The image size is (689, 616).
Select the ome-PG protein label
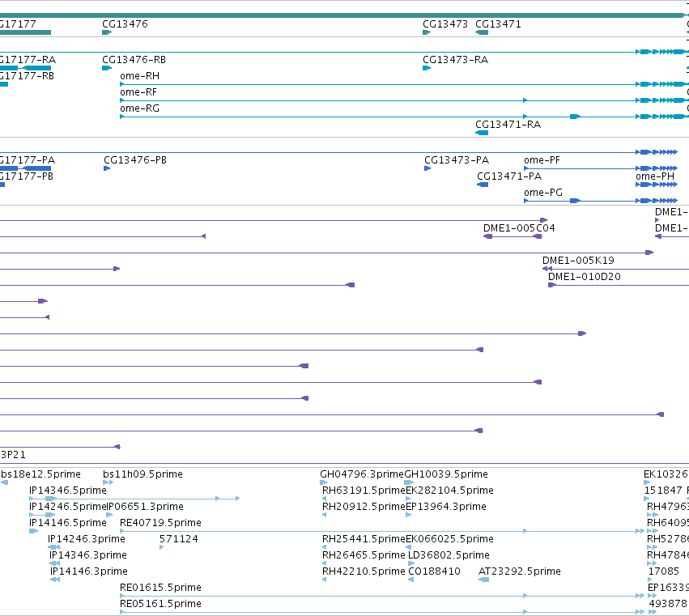(543, 193)
